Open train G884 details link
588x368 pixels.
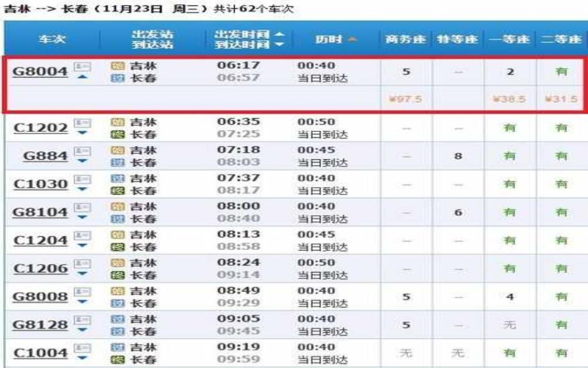point(45,156)
